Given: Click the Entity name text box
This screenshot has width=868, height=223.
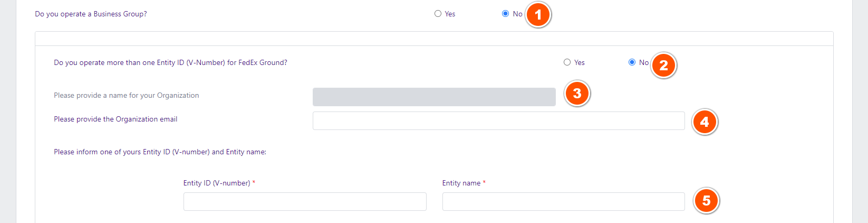Looking at the screenshot, I should (563, 201).
